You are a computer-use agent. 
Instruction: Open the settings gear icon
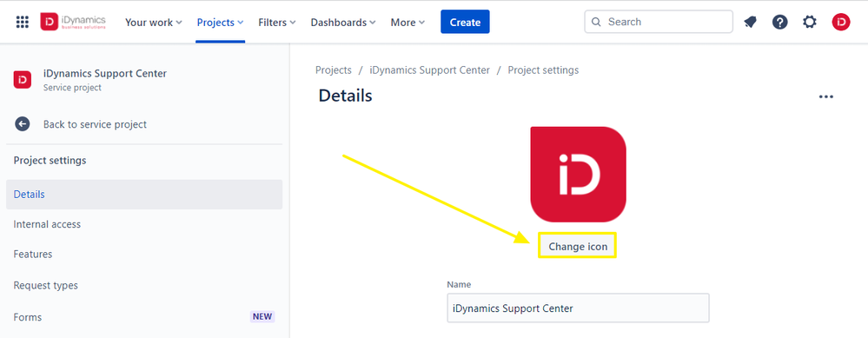[x=809, y=22]
